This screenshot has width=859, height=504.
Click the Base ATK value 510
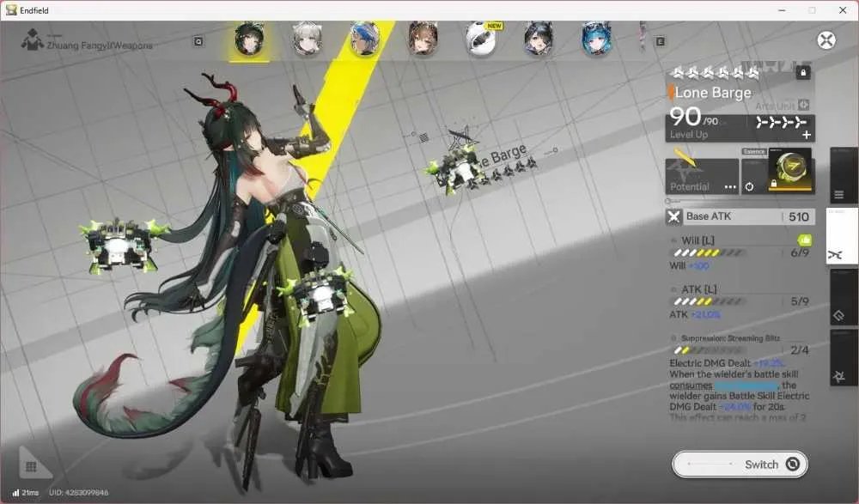(x=799, y=217)
